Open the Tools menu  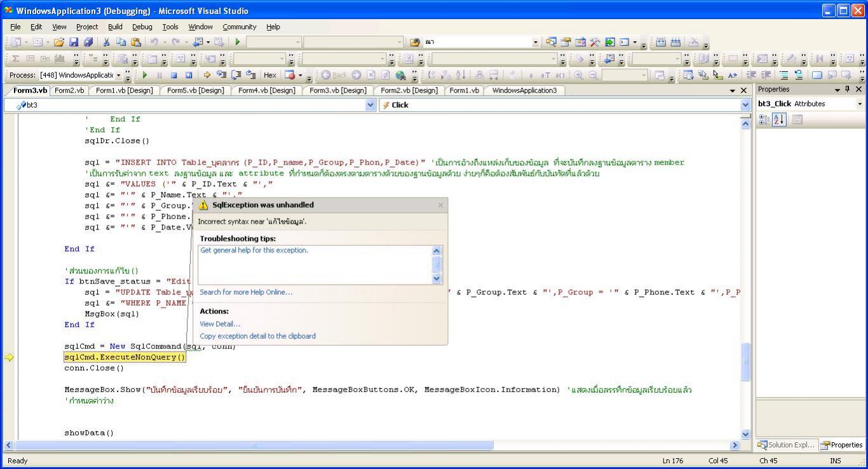[170, 27]
